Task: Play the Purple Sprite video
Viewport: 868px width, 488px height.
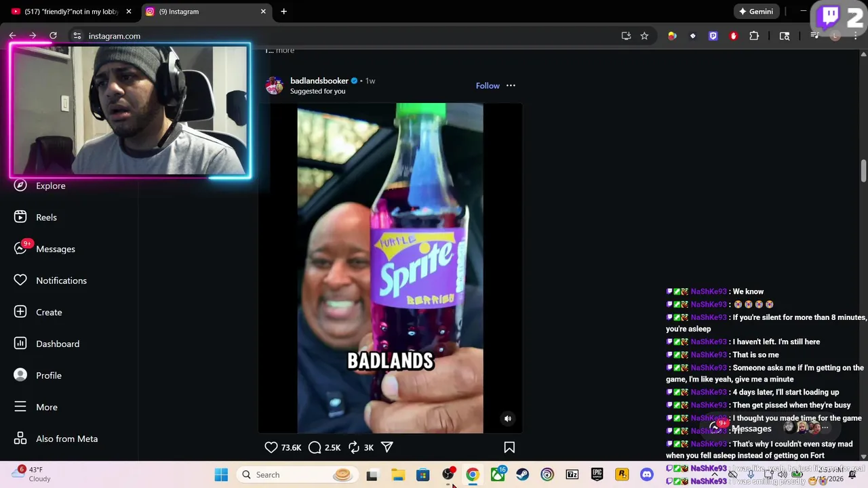Action: tap(390, 268)
